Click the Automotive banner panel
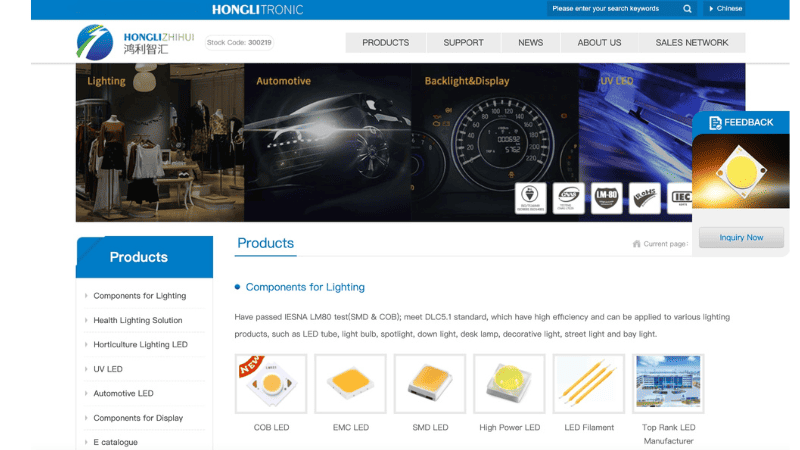The height and width of the screenshot is (450, 800). [x=328, y=142]
